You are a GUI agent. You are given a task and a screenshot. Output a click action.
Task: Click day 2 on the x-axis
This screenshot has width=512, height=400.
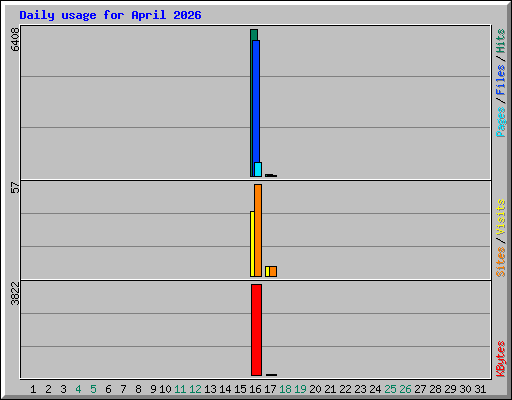coord(48,389)
